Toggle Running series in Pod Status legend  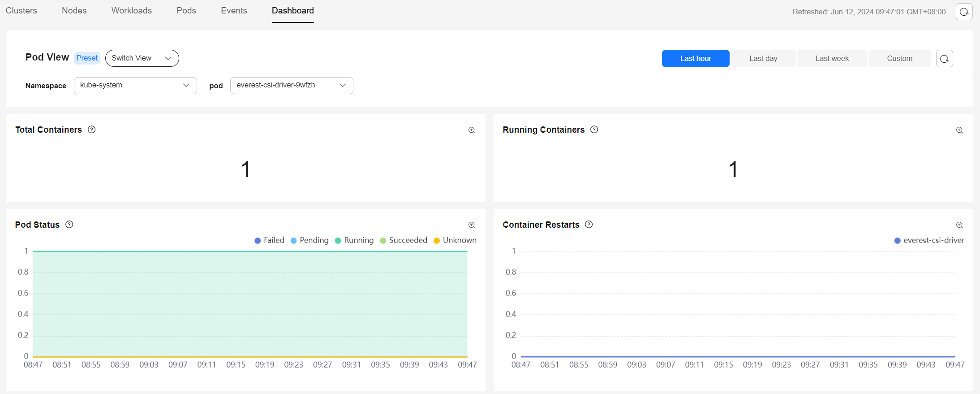[354, 240]
